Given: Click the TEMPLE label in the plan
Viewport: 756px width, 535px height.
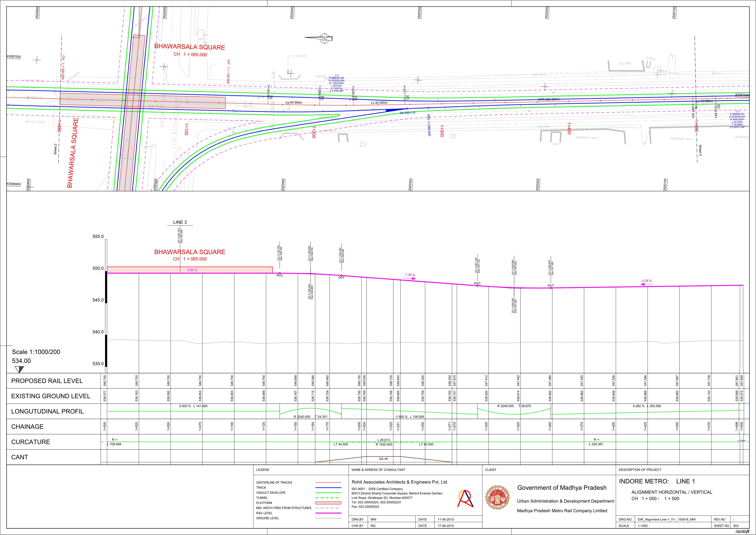Looking at the screenshot, I should pyautogui.click(x=651, y=59).
